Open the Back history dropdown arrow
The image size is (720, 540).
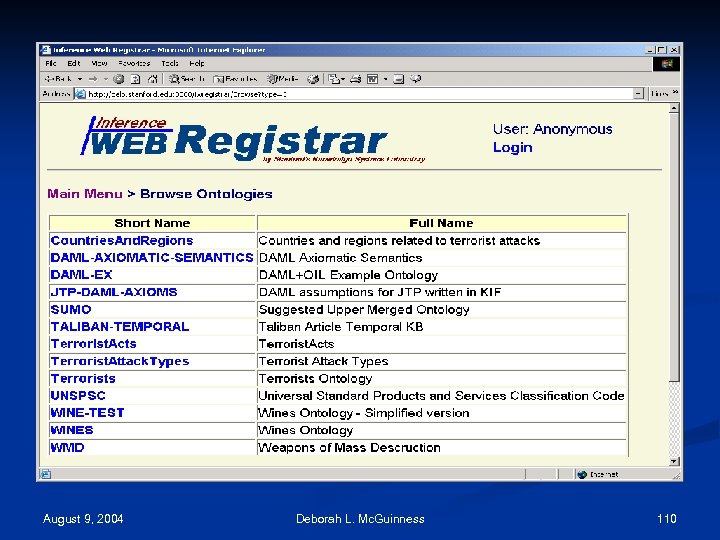[79, 79]
